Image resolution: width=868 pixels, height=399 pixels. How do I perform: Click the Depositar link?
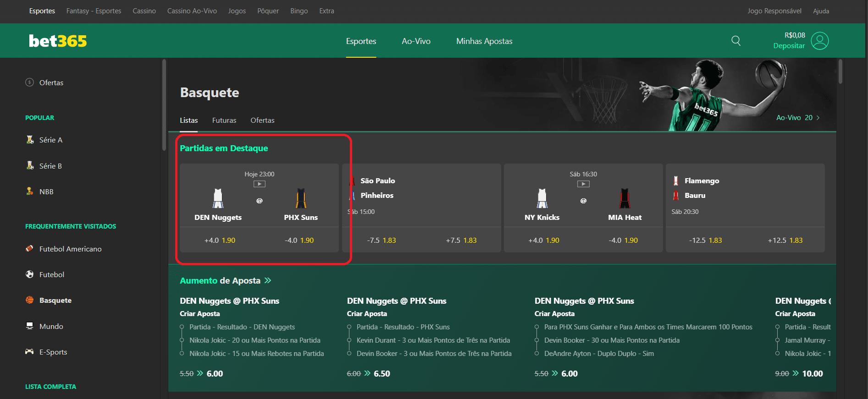(789, 46)
